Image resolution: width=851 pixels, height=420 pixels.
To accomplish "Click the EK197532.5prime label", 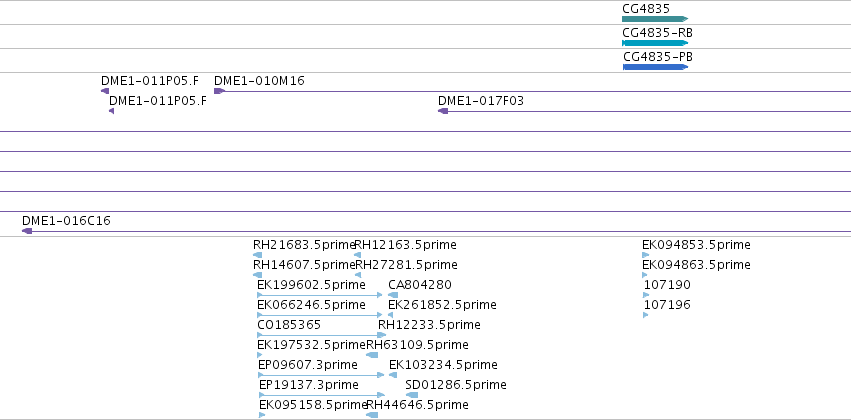I will [x=312, y=345].
